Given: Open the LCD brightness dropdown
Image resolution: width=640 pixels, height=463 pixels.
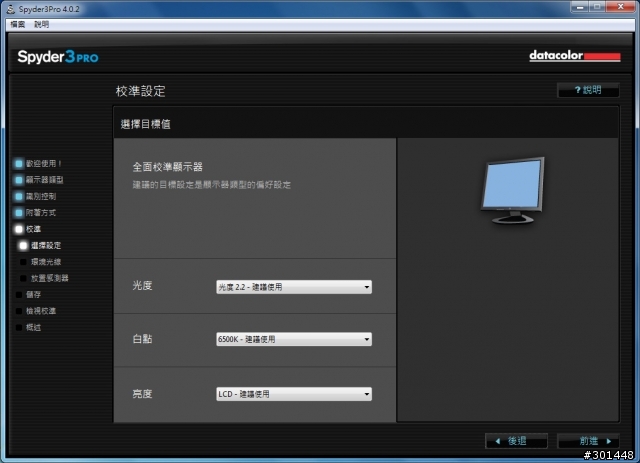Looking at the screenshot, I should click(x=294, y=394).
